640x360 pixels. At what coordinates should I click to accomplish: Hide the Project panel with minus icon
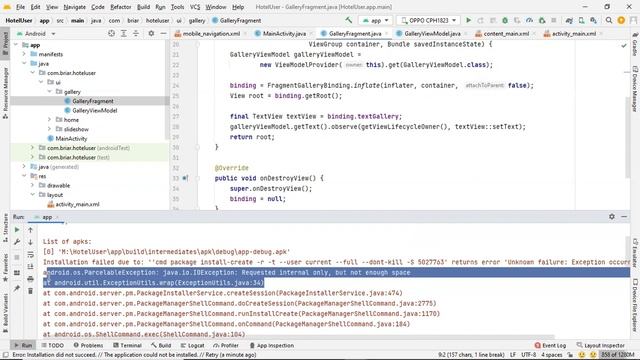click(x=163, y=33)
